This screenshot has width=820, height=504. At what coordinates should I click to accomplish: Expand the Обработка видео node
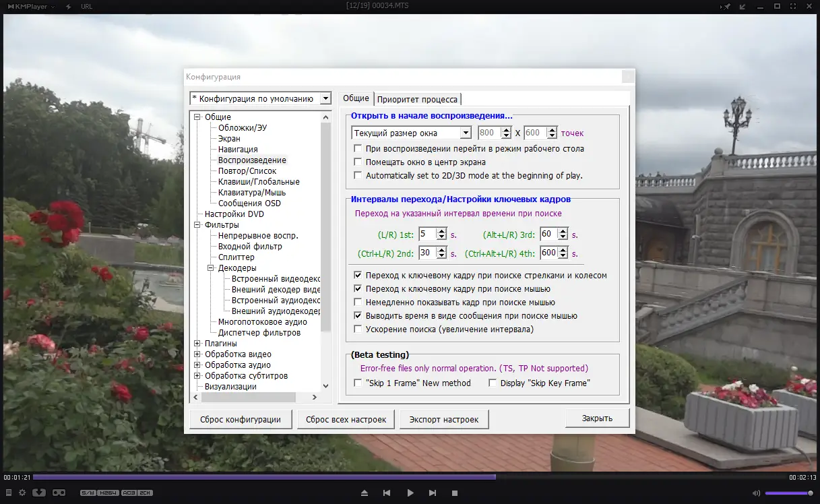(197, 354)
